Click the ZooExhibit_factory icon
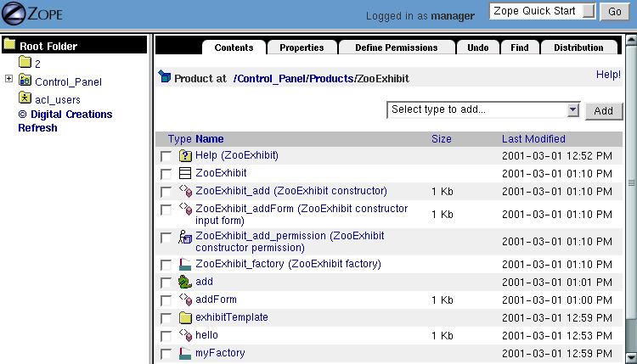Viewport: 637px width, 364px height. 185,265
